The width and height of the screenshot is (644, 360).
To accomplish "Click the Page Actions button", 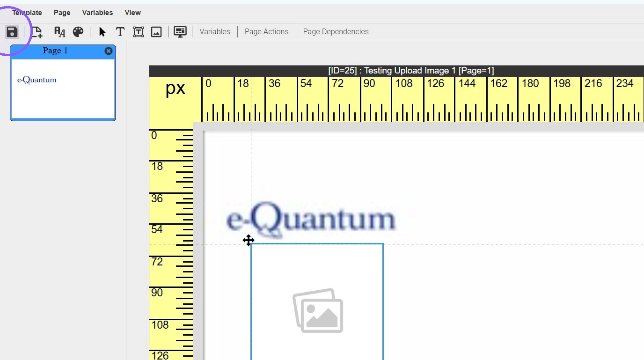I will tap(267, 32).
